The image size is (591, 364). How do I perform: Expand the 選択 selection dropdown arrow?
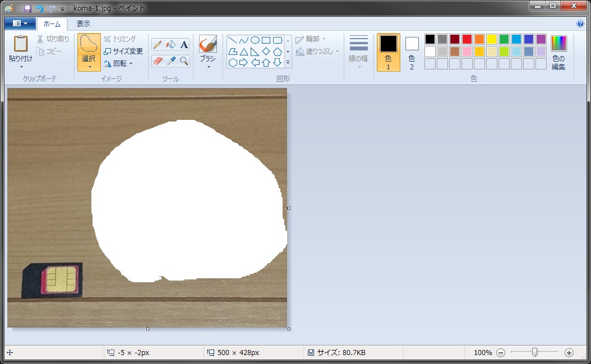[x=89, y=67]
